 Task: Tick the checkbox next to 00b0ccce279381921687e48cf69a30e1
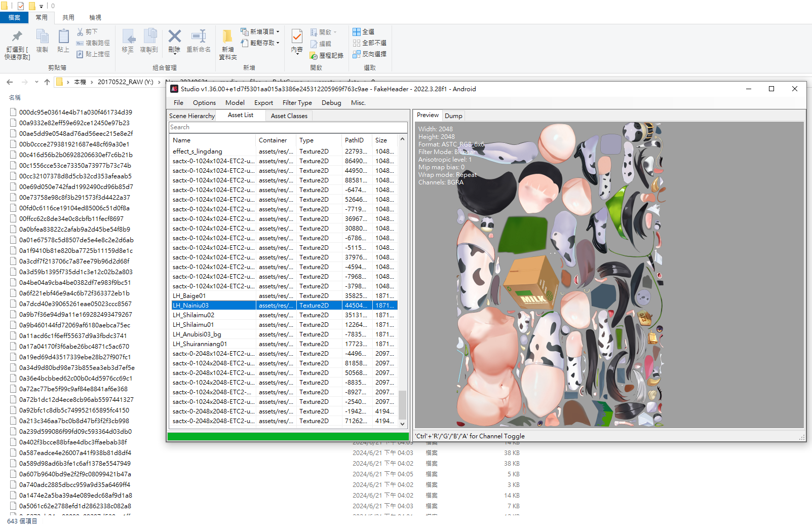click(x=13, y=144)
